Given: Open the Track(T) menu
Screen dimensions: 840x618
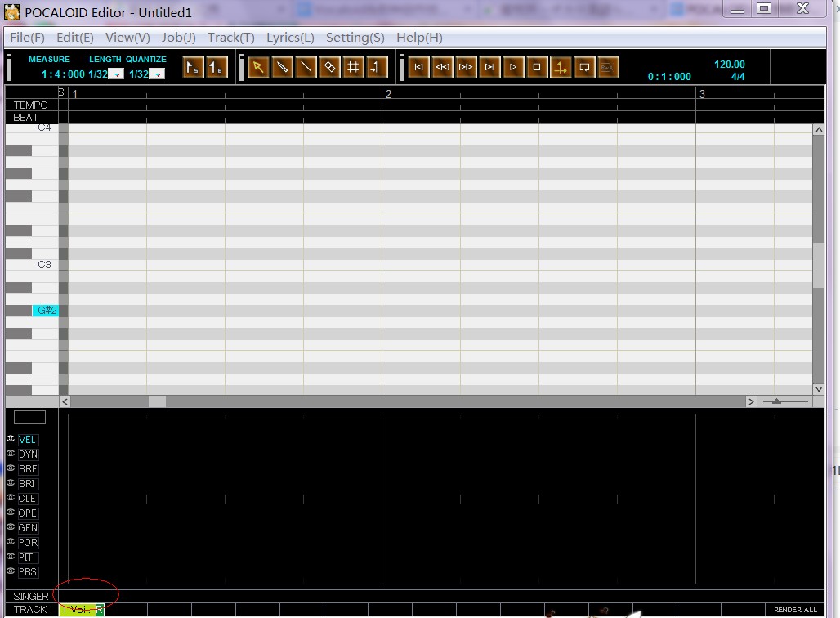Looking at the screenshot, I should 231,38.
